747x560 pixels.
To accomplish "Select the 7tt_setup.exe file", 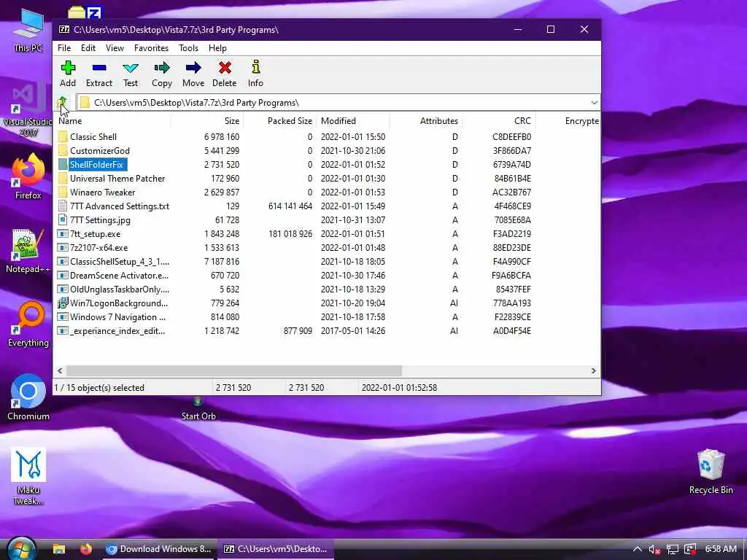I will 96,234.
